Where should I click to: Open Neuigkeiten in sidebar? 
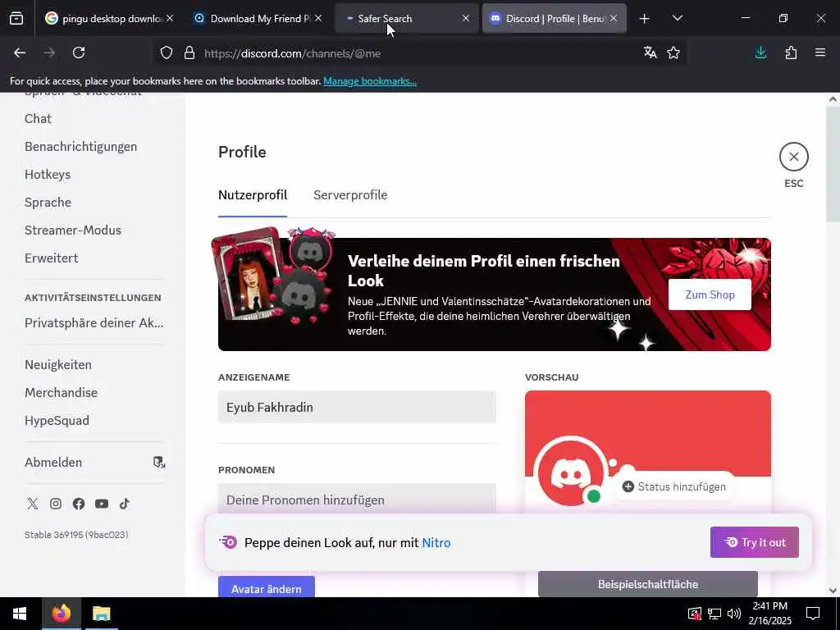[x=58, y=364]
